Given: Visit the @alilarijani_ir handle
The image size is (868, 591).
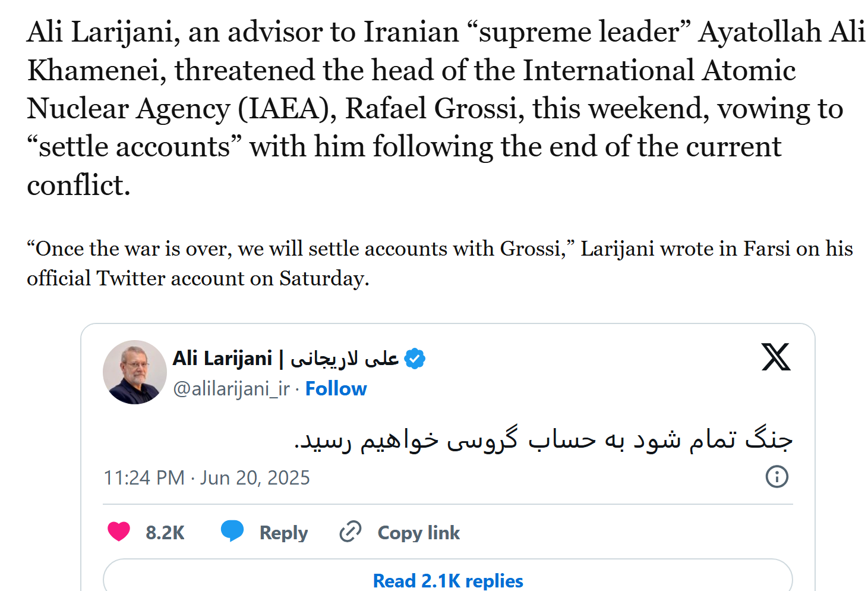Looking at the screenshot, I should [231, 389].
